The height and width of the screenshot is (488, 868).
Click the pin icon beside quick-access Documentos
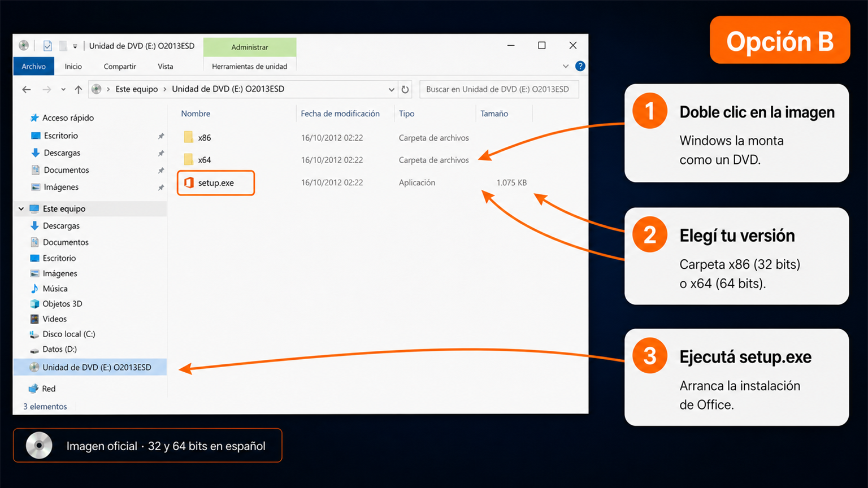tap(161, 170)
